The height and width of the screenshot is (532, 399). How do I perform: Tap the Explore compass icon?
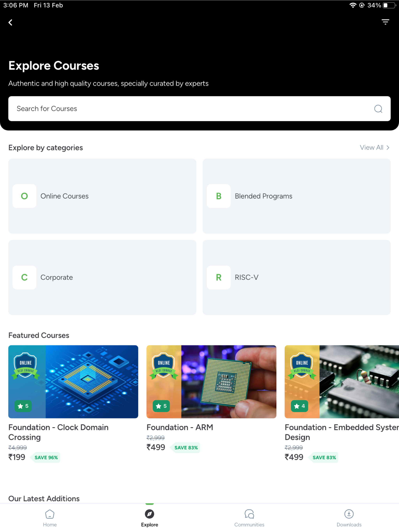tap(149, 514)
